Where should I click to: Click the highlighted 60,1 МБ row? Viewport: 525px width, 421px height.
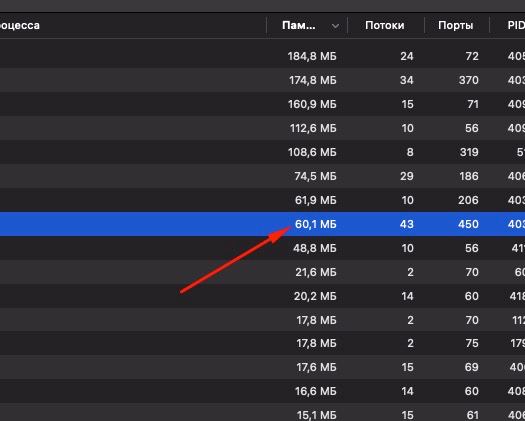(x=262, y=224)
